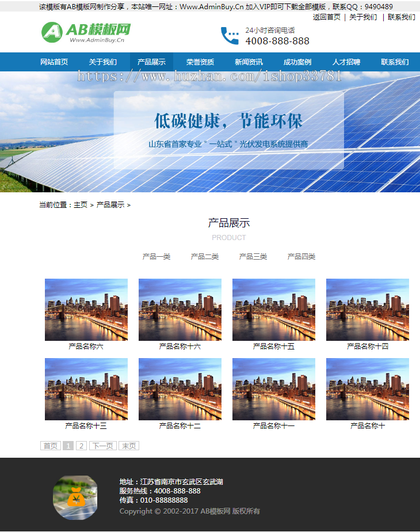Open the 网站首页 menu item
Viewport: 420px width, 532px height.
(x=54, y=62)
